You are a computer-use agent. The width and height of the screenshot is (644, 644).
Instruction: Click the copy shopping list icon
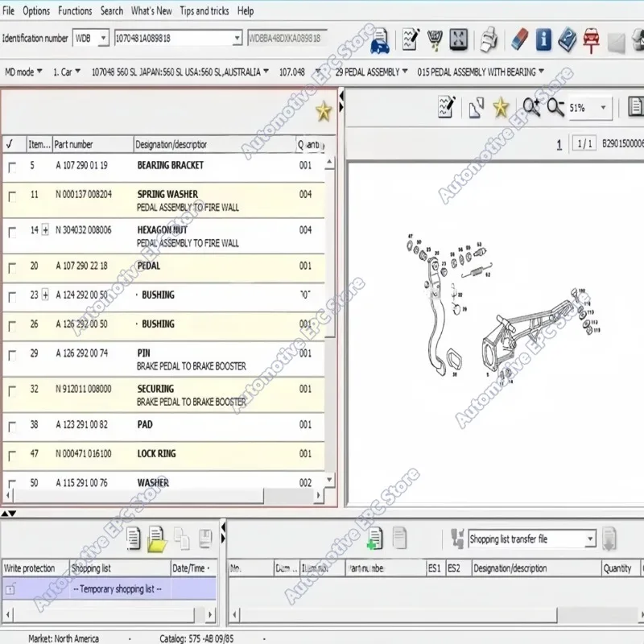(182, 538)
